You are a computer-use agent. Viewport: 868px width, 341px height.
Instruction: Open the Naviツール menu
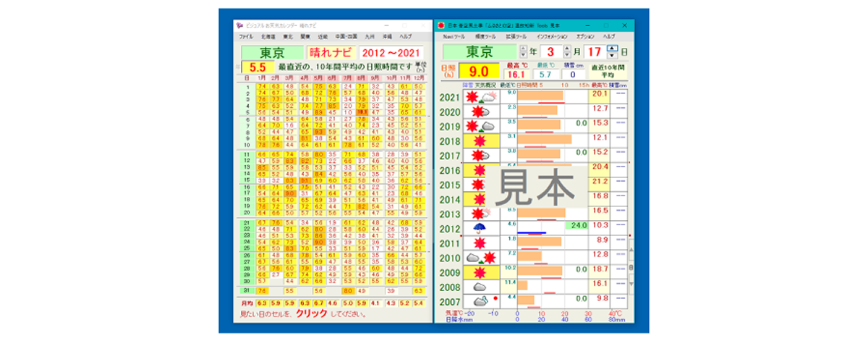[x=454, y=36]
